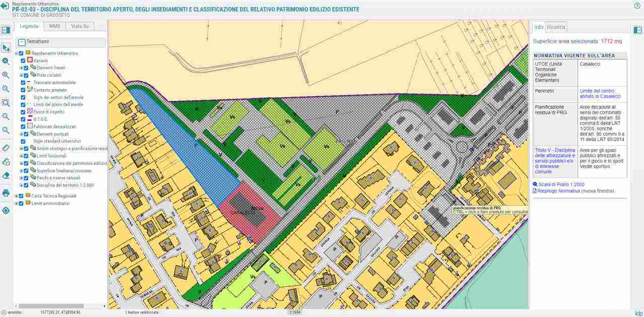Viewport: 644px width, 317px height.
Task: Open the Ricerca tab
Action: point(556,27)
